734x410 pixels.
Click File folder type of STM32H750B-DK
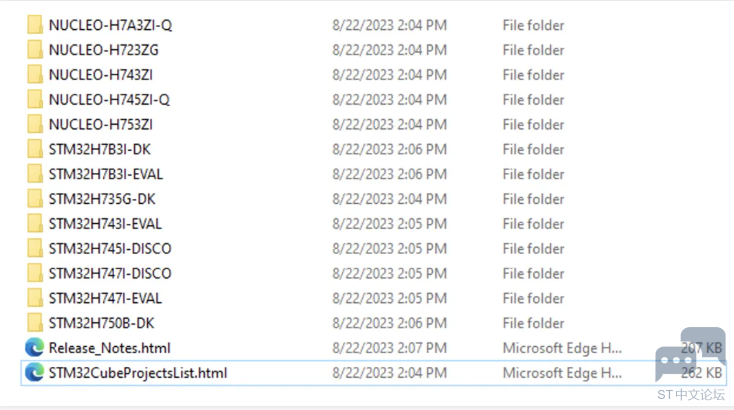pyautogui.click(x=533, y=323)
